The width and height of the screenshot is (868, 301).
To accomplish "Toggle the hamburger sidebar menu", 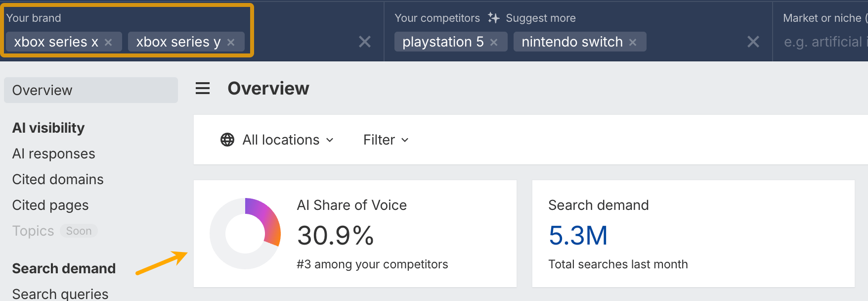I will (x=203, y=89).
